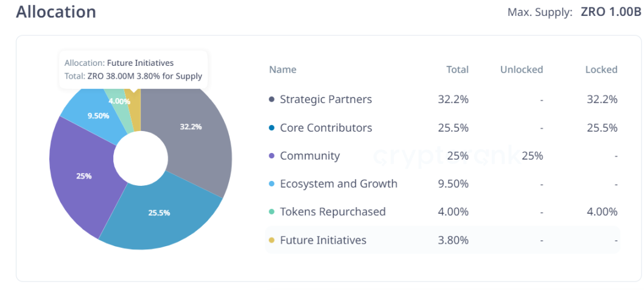Click the Future Initiatives yellow legend dot
The height and width of the screenshot is (290, 644).
pos(271,240)
